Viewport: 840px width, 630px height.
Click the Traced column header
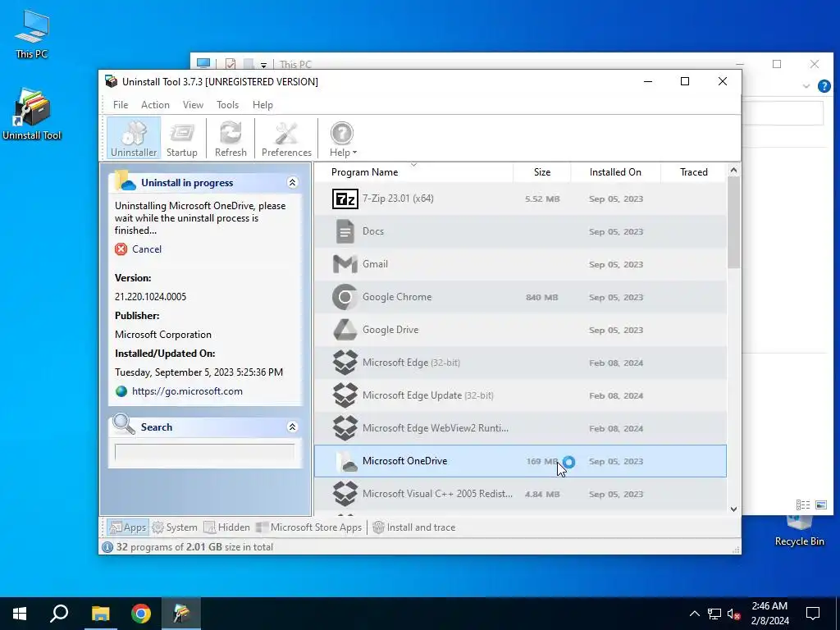click(x=693, y=172)
